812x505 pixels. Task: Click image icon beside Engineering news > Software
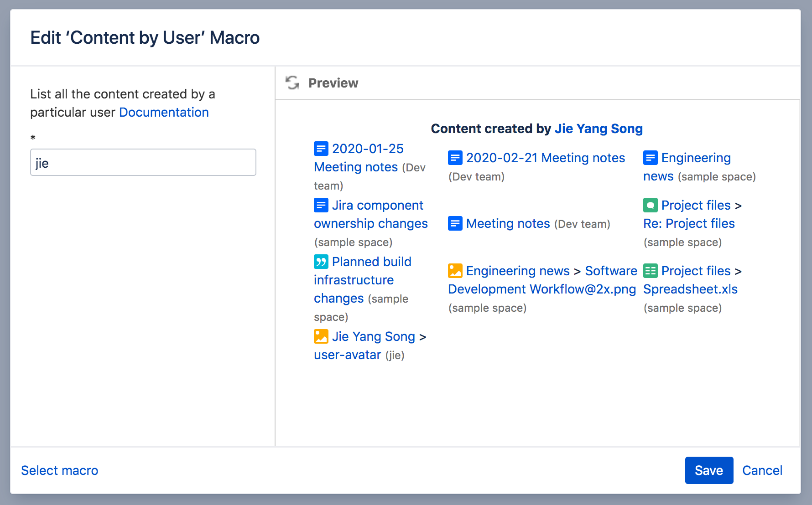click(x=455, y=271)
